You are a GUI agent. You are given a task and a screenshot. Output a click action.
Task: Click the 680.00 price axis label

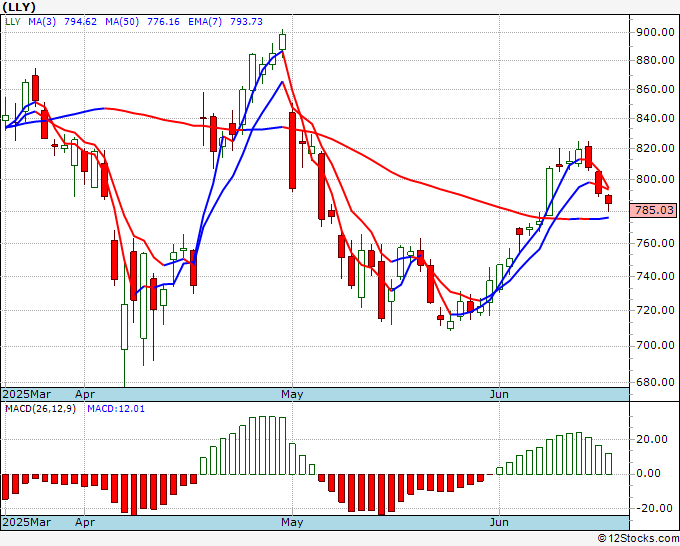click(x=655, y=383)
